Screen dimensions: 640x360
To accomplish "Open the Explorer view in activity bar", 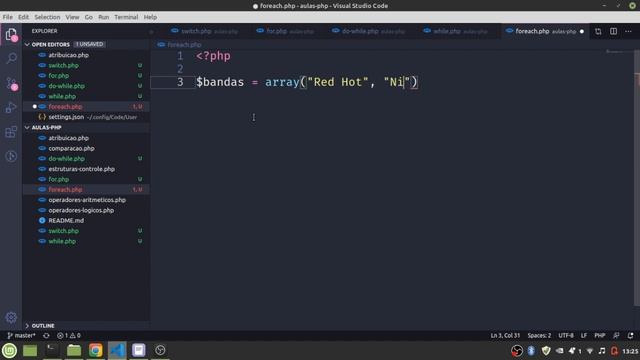I will coord(11,34).
